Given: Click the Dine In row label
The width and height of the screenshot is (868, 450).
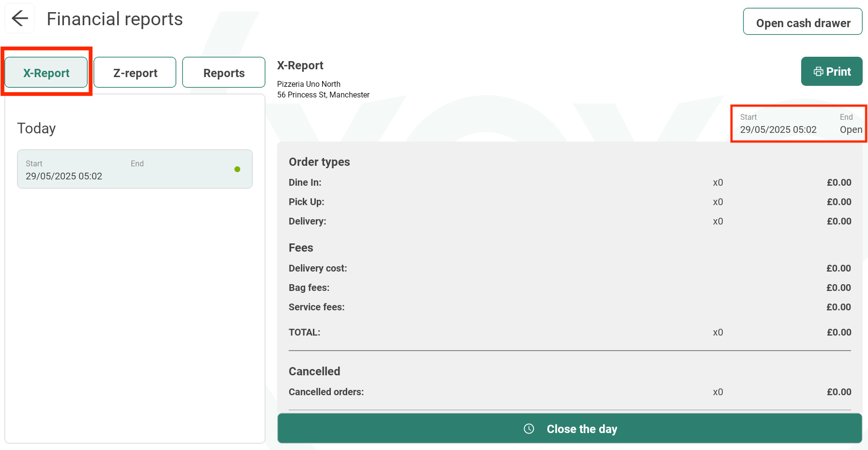Looking at the screenshot, I should [x=305, y=182].
